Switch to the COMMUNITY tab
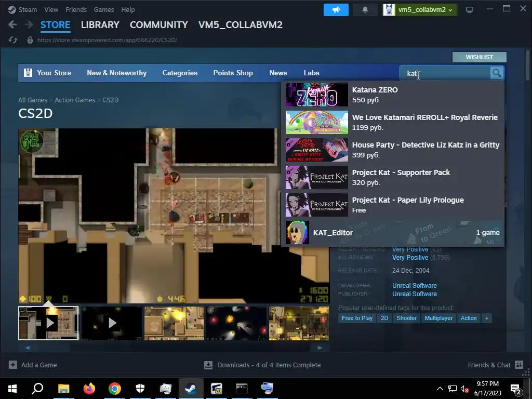Viewport: 532px width, 399px height. 159,25
